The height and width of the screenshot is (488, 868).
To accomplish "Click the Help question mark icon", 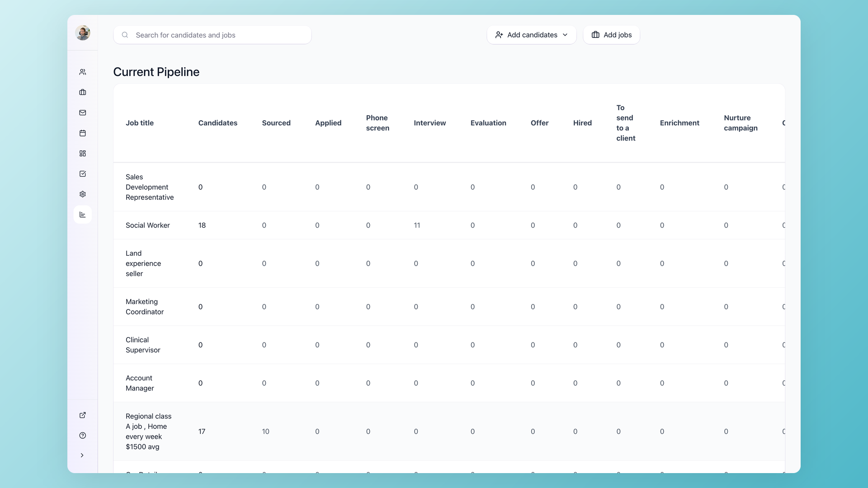I will click(83, 435).
